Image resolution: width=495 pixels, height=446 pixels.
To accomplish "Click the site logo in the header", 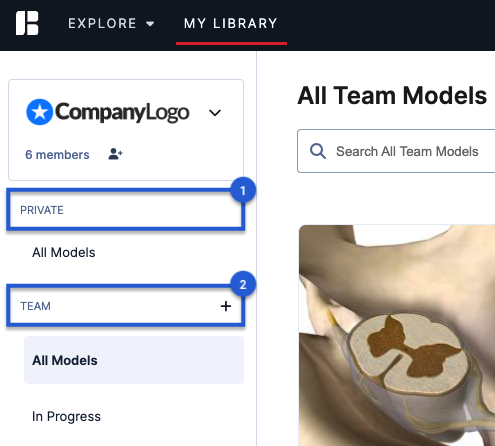I will click(x=27, y=23).
